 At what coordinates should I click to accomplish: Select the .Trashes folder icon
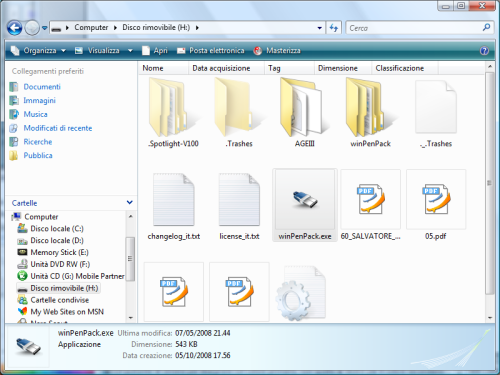tap(239, 107)
